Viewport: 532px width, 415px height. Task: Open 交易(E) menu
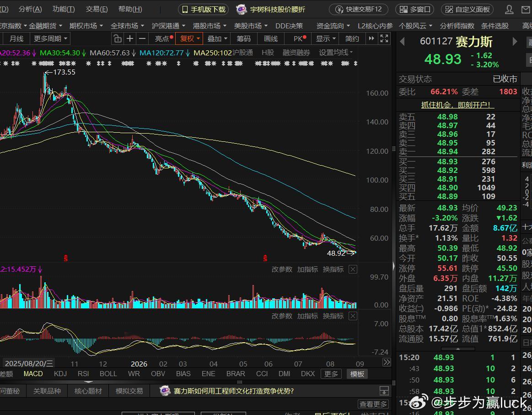click(x=97, y=9)
